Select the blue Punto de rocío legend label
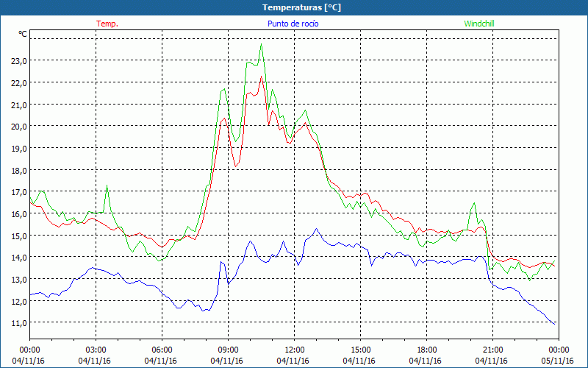Screen dimensions: 588x368 tap(293, 24)
